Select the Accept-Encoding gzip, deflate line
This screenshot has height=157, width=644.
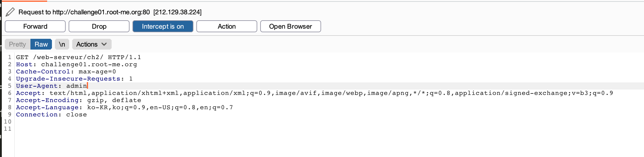[x=78, y=100]
